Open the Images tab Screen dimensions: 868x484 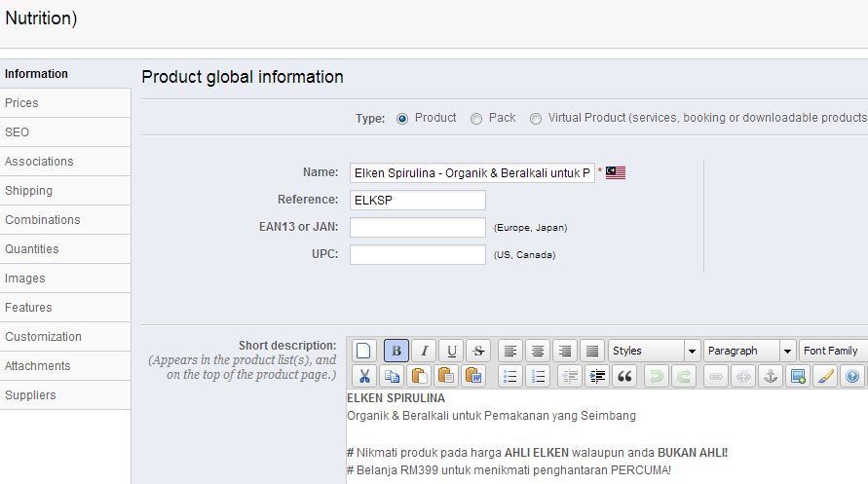click(x=64, y=279)
